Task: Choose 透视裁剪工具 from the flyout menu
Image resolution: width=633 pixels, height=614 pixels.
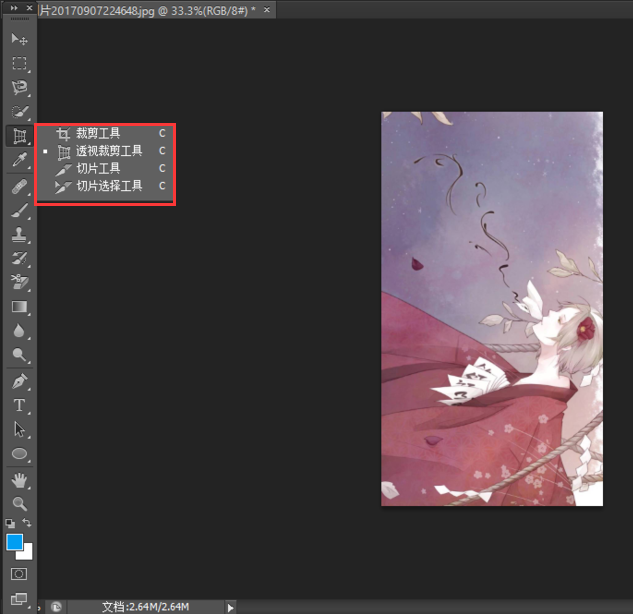Action: click(105, 151)
